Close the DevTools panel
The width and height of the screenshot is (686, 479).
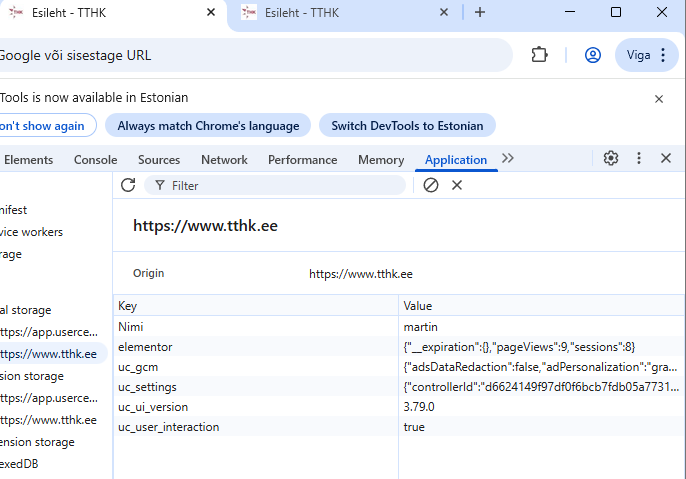pyautogui.click(x=665, y=159)
